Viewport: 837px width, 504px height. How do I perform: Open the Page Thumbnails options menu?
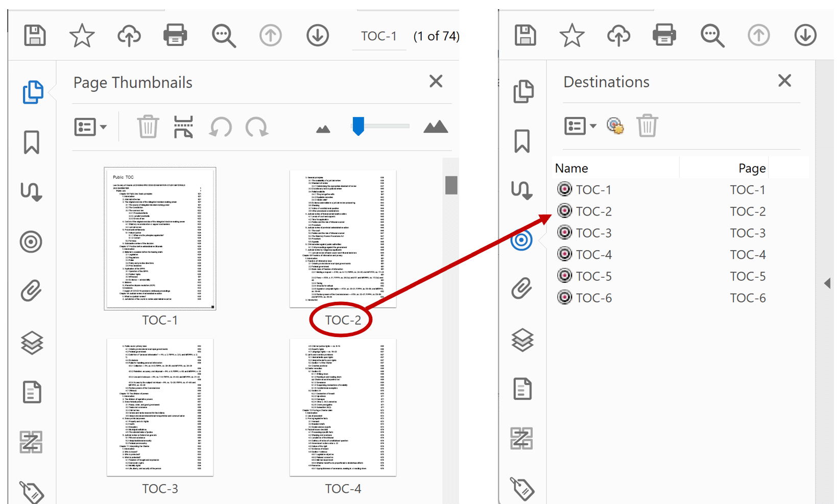click(91, 127)
